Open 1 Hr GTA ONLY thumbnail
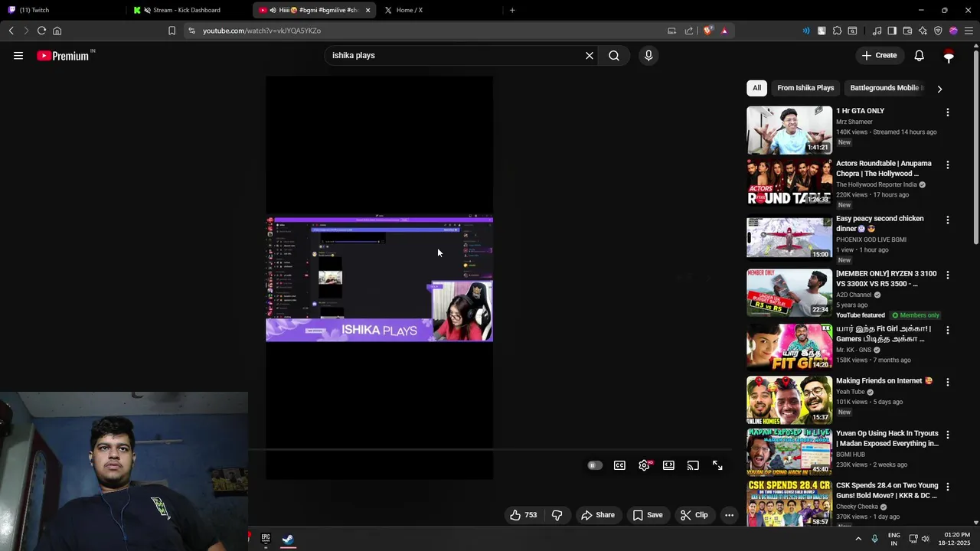Screen dimensions: 980x551 tap(789, 130)
